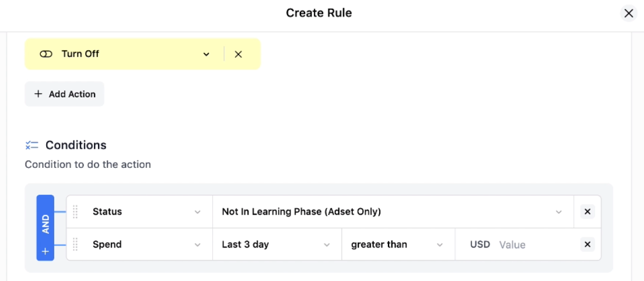
Task: Close the Create Rule dialog
Action: [x=628, y=13]
